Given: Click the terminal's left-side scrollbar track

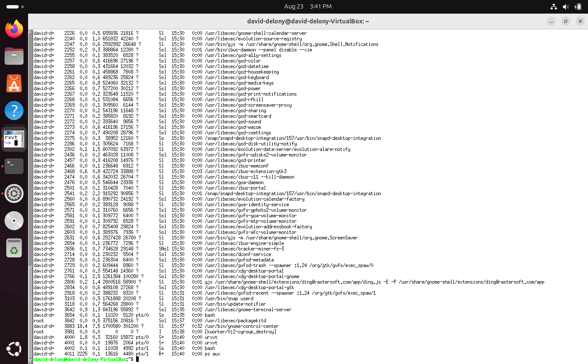Looking at the screenshot, I should point(30,170).
